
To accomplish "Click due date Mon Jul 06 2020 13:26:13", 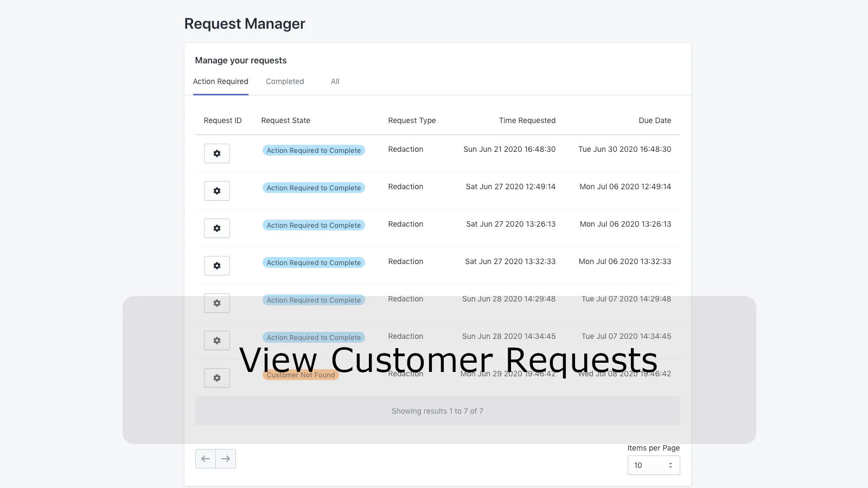I will pos(626,224).
